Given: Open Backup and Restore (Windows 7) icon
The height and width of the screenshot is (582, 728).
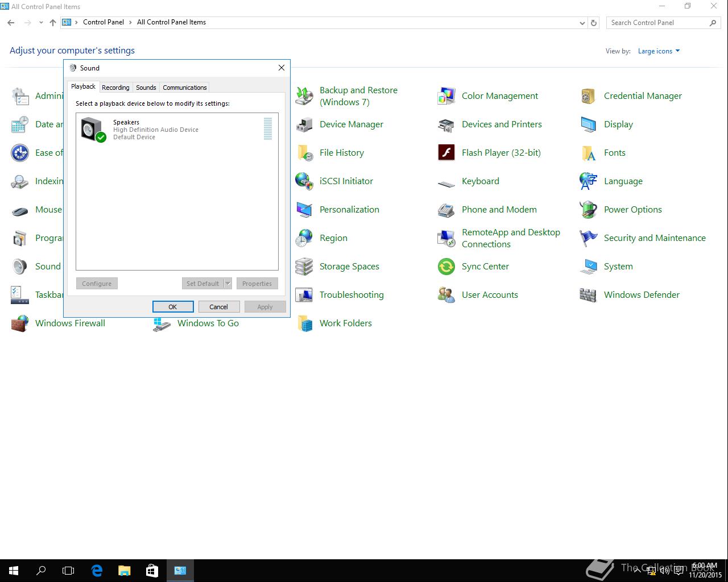Looking at the screenshot, I should pos(304,96).
